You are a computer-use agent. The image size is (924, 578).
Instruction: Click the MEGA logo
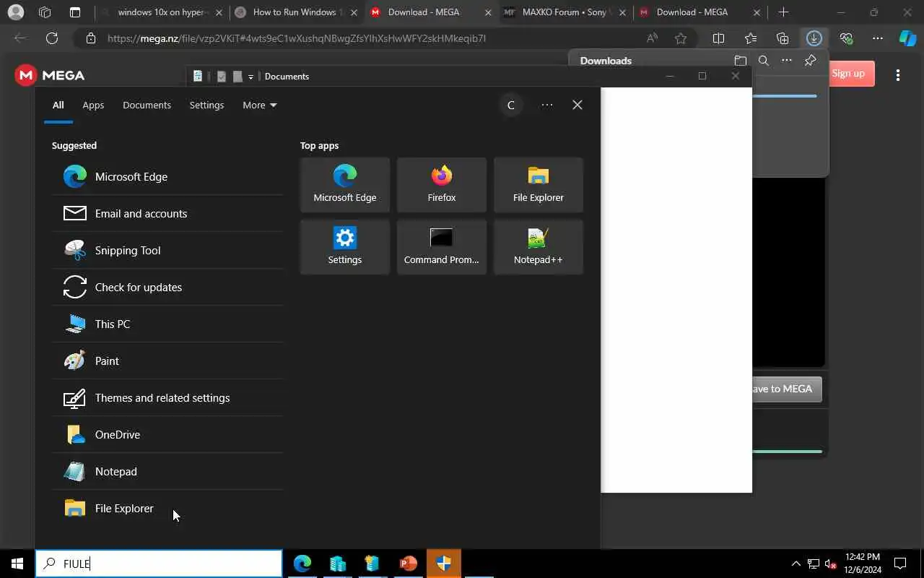tap(50, 75)
